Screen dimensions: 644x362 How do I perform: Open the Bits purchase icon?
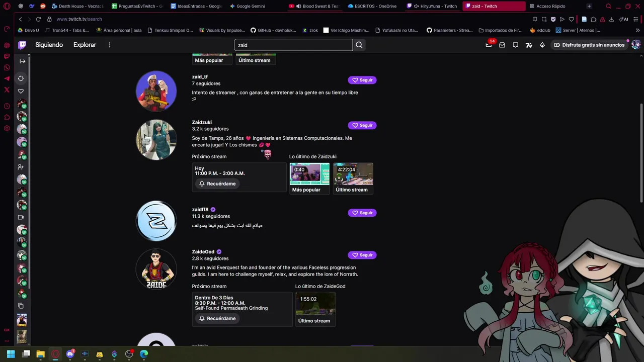pyautogui.click(x=542, y=45)
